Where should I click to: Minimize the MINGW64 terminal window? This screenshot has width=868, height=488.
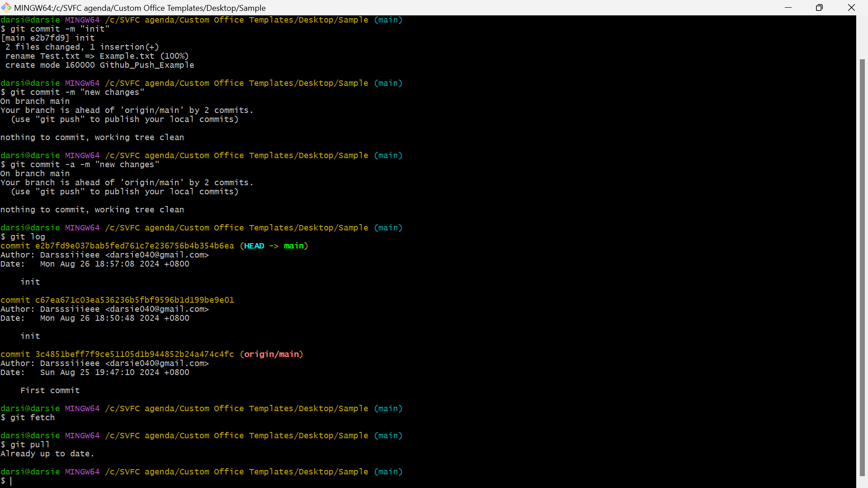click(788, 8)
